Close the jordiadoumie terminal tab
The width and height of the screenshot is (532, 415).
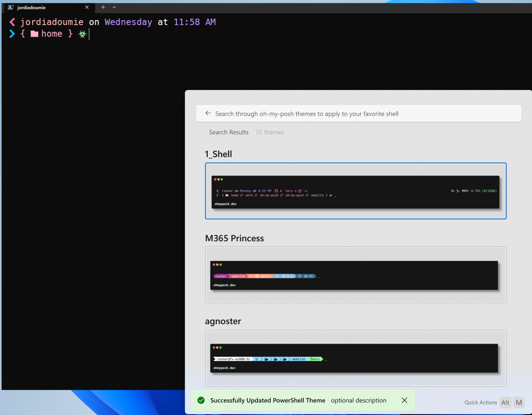coord(87,7)
